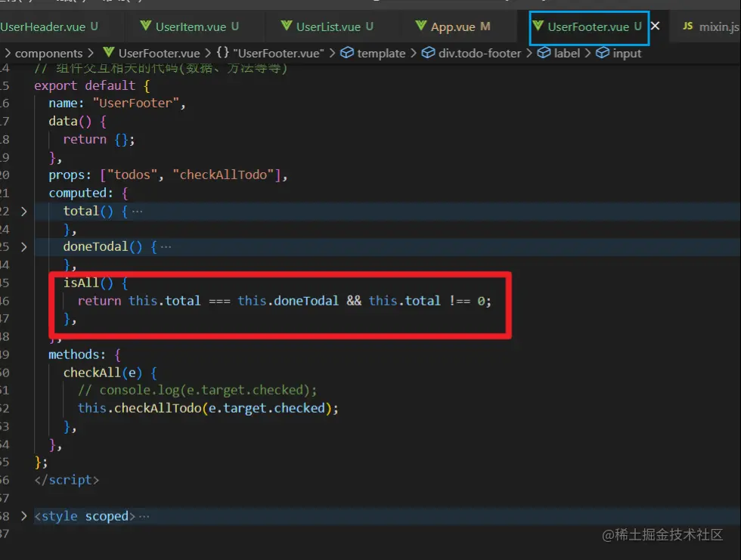Click the label breadcrumb

tap(566, 54)
